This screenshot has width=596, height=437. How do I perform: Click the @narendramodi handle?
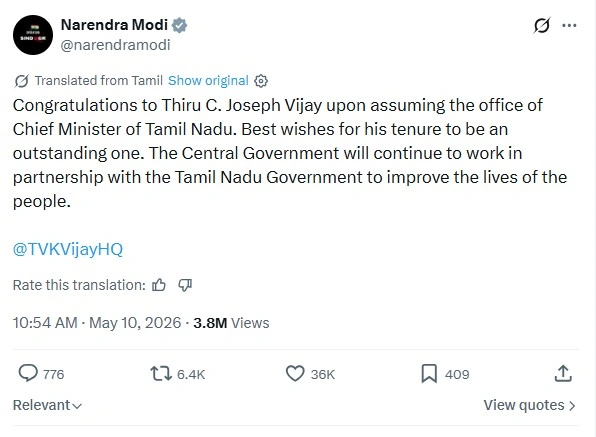[x=115, y=45]
